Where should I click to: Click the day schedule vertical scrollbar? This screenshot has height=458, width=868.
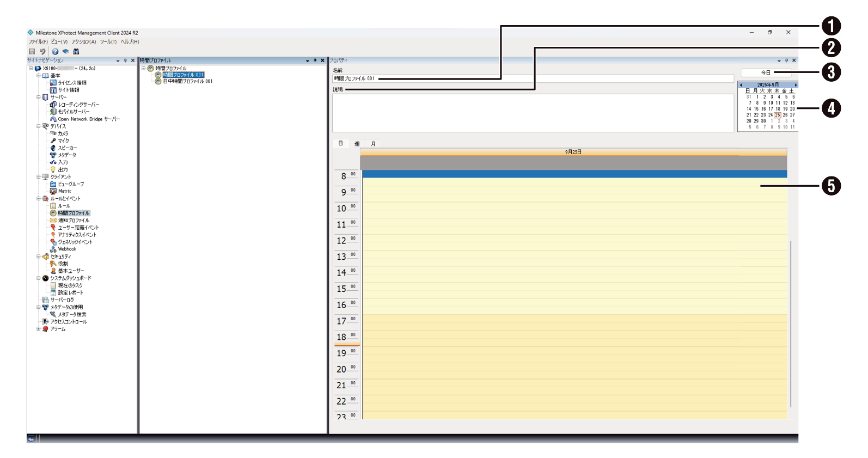(791, 323)
